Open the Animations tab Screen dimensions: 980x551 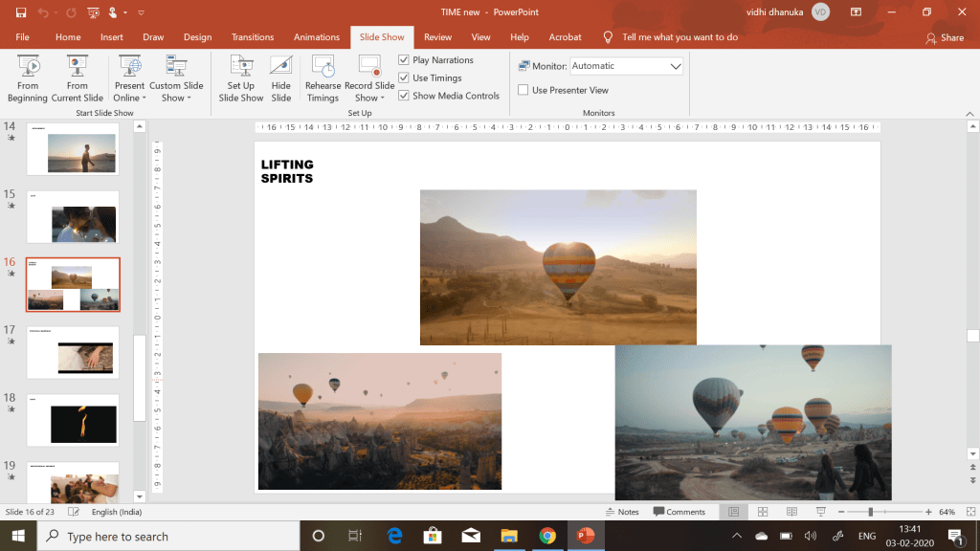tap(317, 37)
